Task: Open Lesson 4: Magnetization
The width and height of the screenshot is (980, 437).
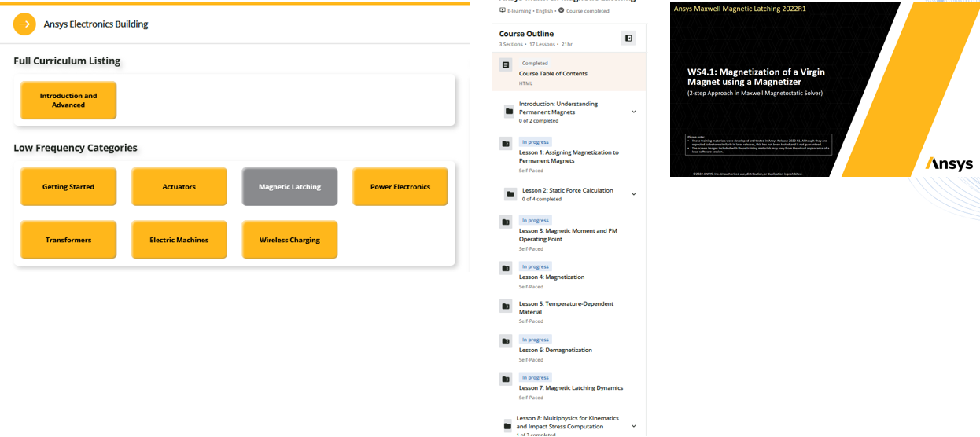Action: tap(551, 277)
